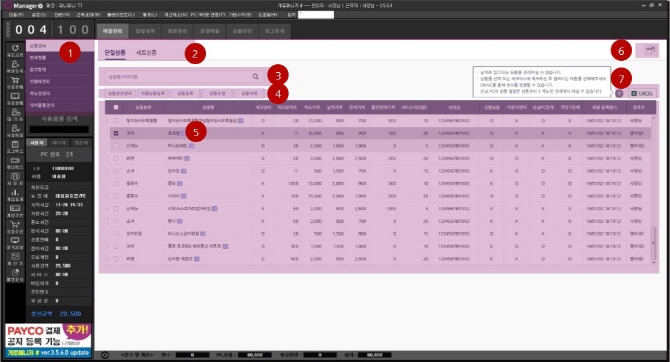The image size is (670, 362).
Task: Click the 상품수정 button
Action: (x=217, y=93)
